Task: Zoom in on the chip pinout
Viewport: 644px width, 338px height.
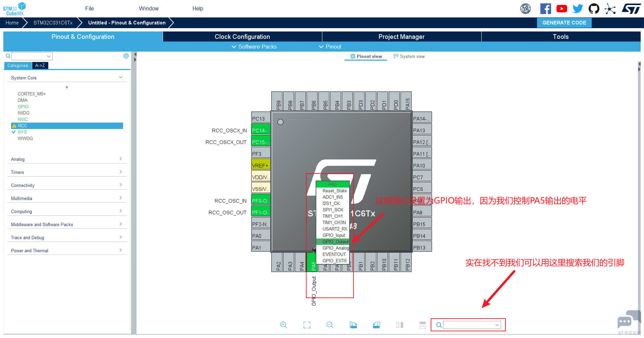Action: (284, 325)
